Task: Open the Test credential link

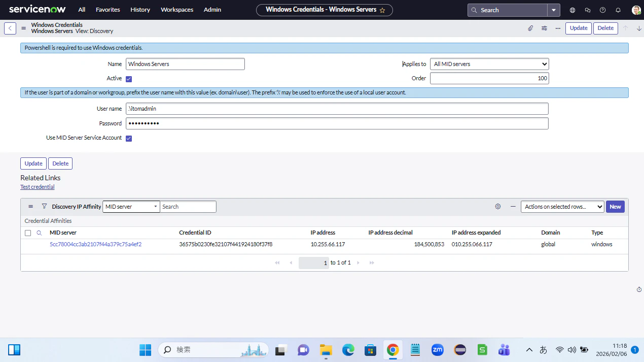Action: coord(38,187)
